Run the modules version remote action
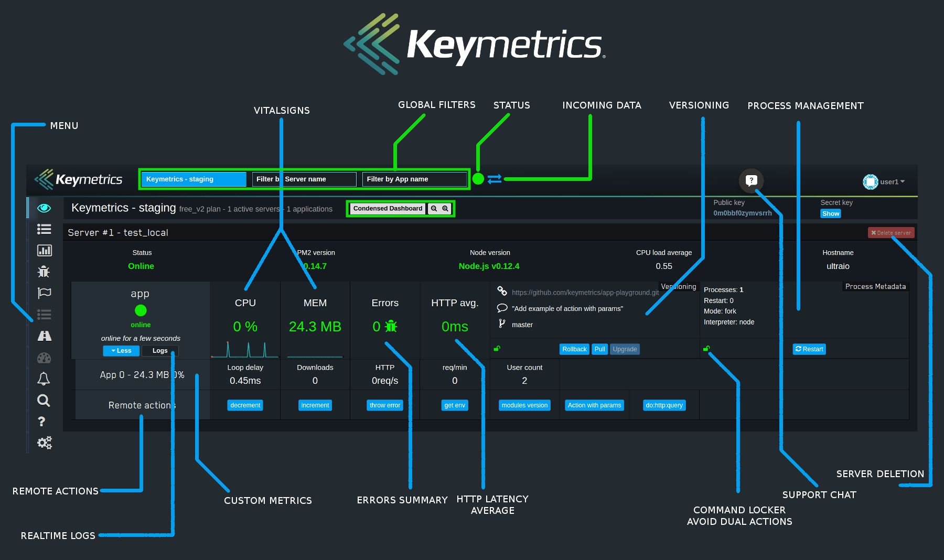This screenshot has height=560, width=944. point(524,405)
